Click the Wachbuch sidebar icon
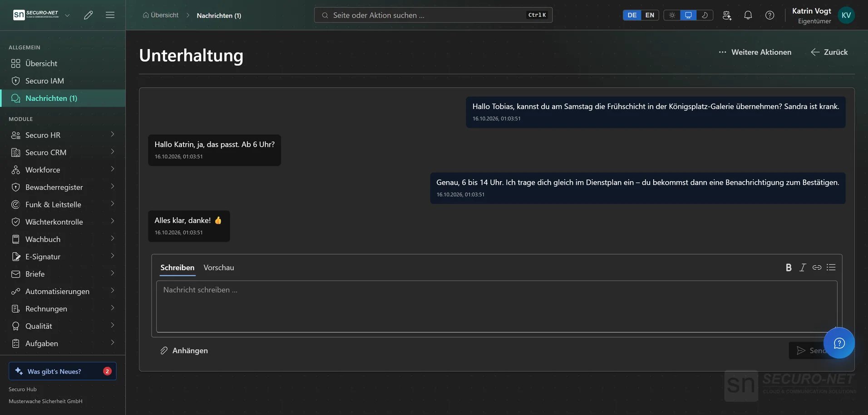The image size is (868, 415). [16, 239]
